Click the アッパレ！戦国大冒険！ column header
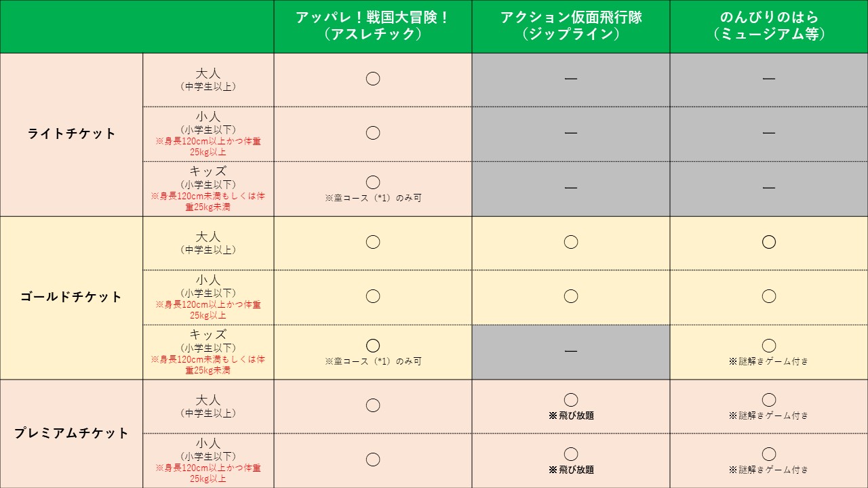The image size is (868, 488). [x=372, y=26]
